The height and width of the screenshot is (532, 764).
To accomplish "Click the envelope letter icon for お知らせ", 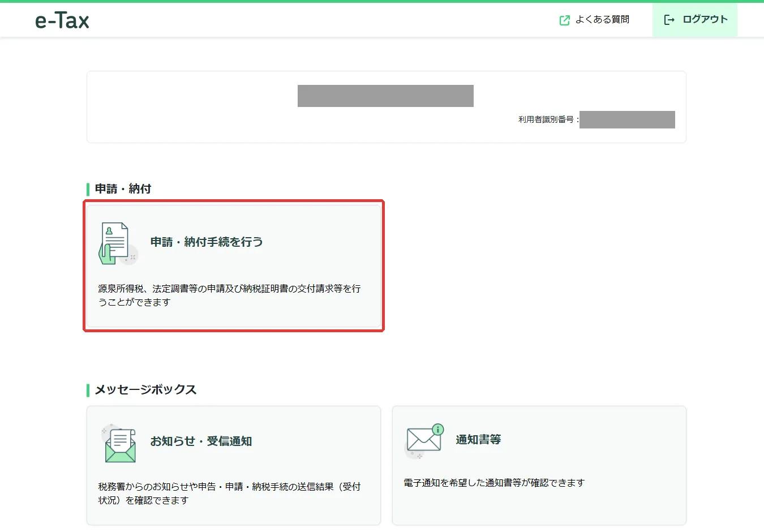I will click(x=119, y=443).
